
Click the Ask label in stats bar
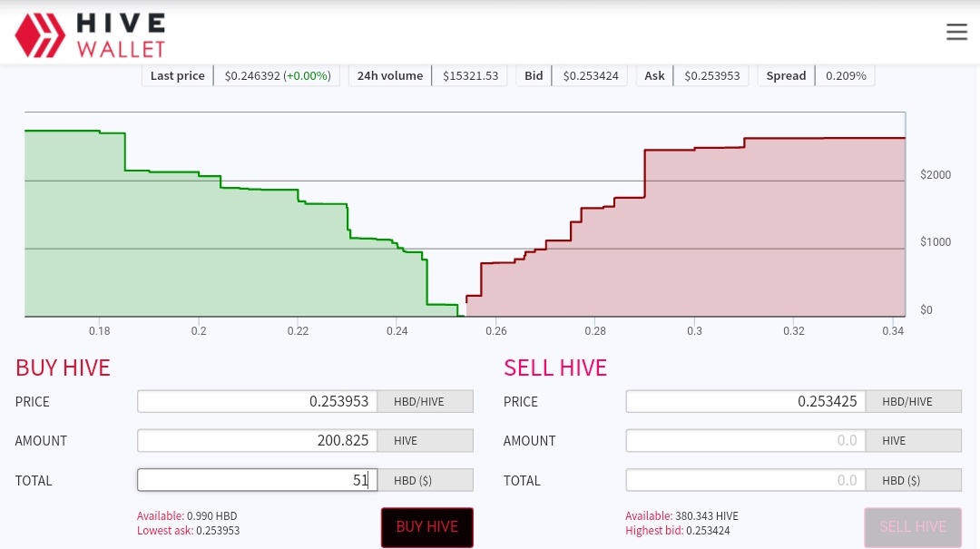point(654,75)
